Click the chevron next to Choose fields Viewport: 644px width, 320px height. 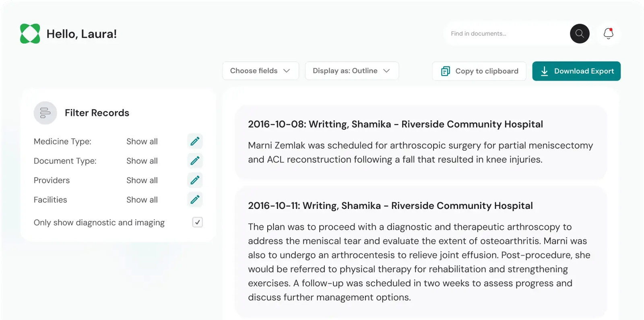[287, 71]
